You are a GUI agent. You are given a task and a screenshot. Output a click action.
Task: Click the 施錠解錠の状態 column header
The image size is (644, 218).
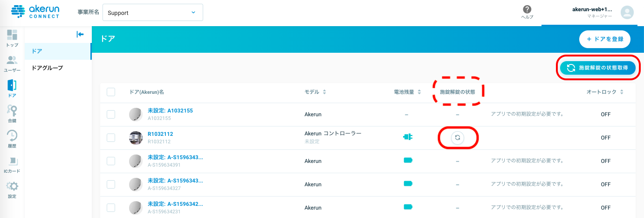point(458,92)
